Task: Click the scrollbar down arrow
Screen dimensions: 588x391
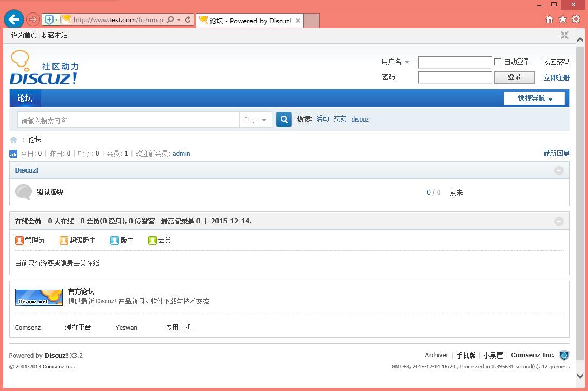Action: [x=580, y=376]
